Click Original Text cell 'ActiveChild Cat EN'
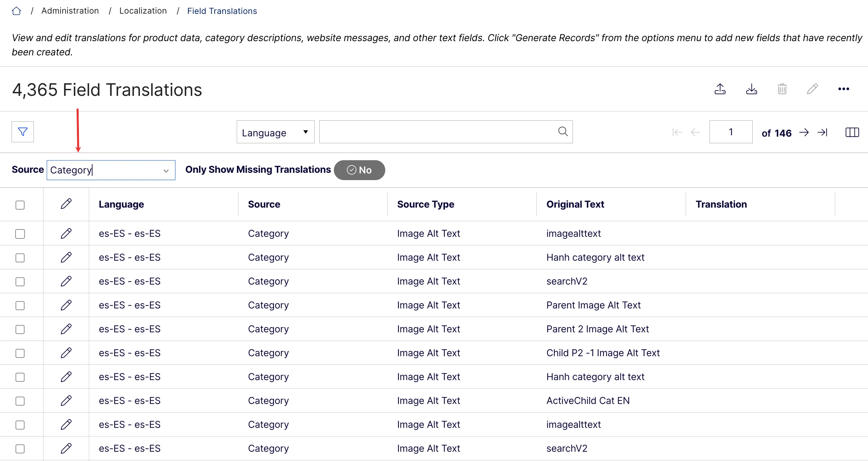This screenshot has height=461, width=868. click(x=588, y=401)
